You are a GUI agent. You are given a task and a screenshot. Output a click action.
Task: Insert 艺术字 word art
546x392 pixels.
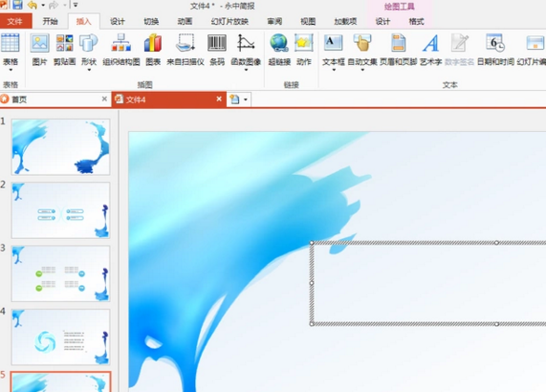430,43
